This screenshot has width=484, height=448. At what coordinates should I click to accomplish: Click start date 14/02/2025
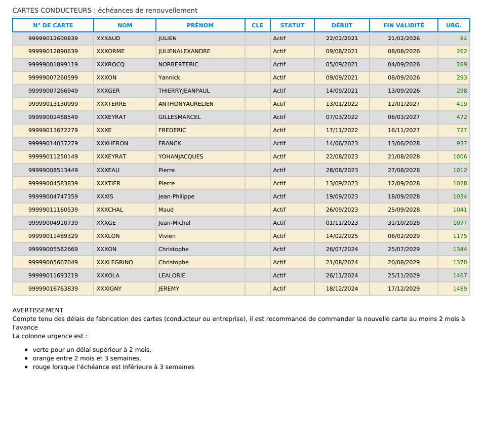(342, 236)
